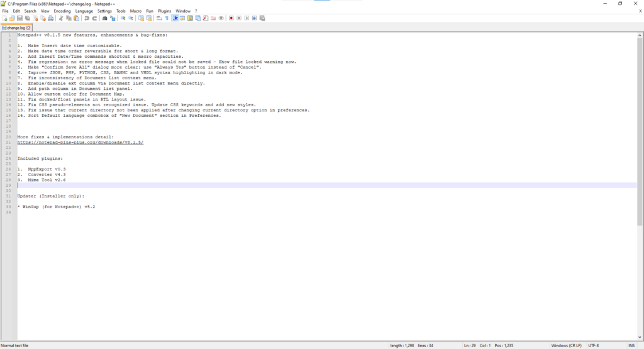Open the View menu

click(45, 11)
